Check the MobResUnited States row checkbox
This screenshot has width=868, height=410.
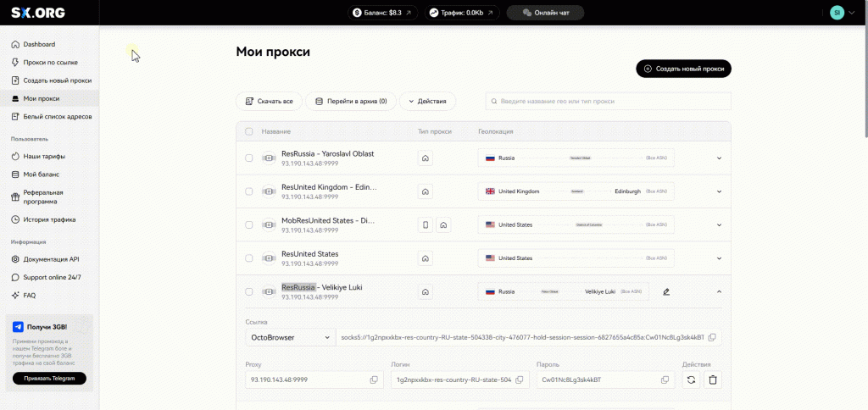point(249,224)
